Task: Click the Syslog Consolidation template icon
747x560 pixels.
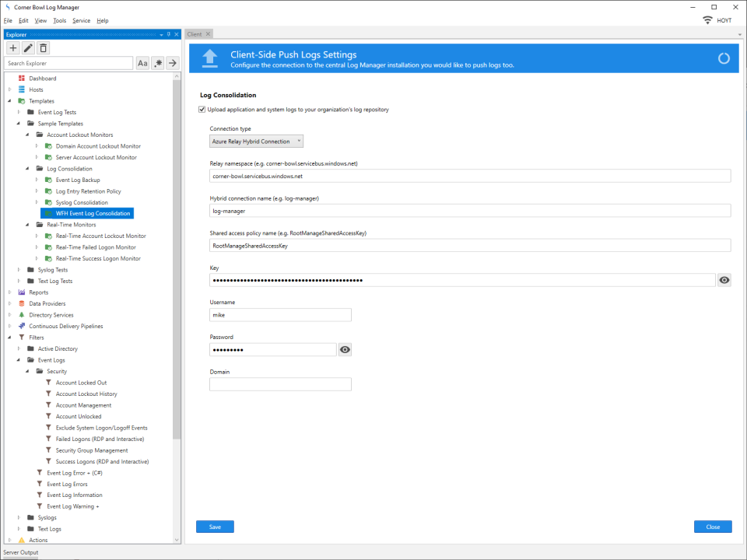Action: pos(48,202)
